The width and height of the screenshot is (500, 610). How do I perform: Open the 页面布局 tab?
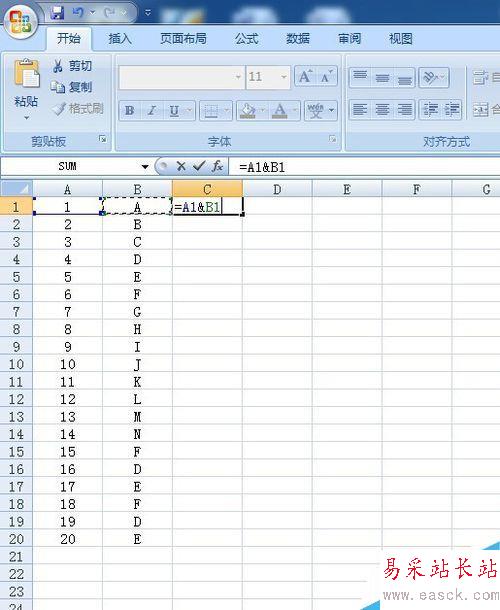[183, 39]
